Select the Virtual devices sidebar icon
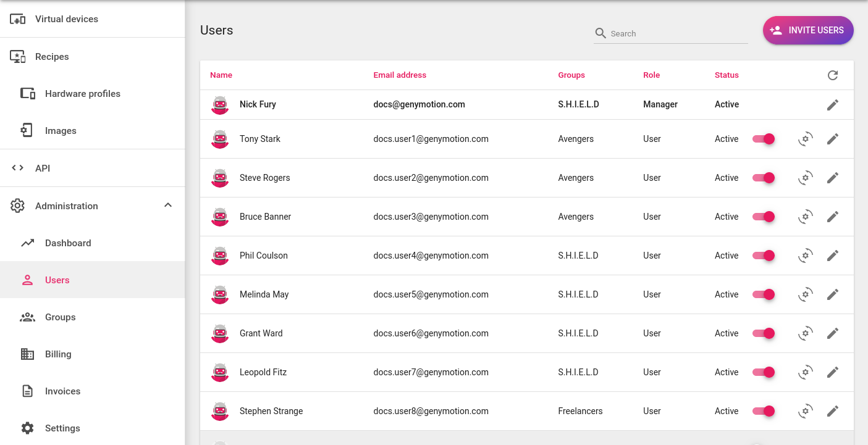The image size is (868, 445). 18,19
